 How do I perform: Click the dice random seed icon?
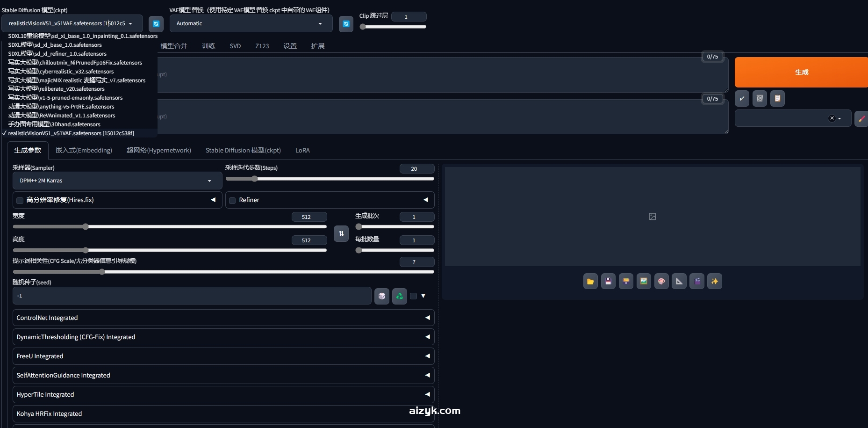point(382,296)
